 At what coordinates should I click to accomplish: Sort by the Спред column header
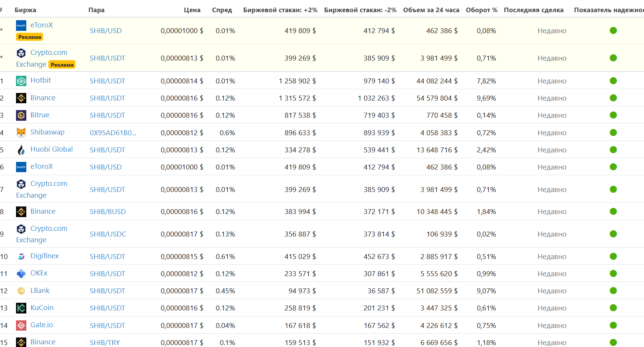pyautogui.click(x=222, y=10)
